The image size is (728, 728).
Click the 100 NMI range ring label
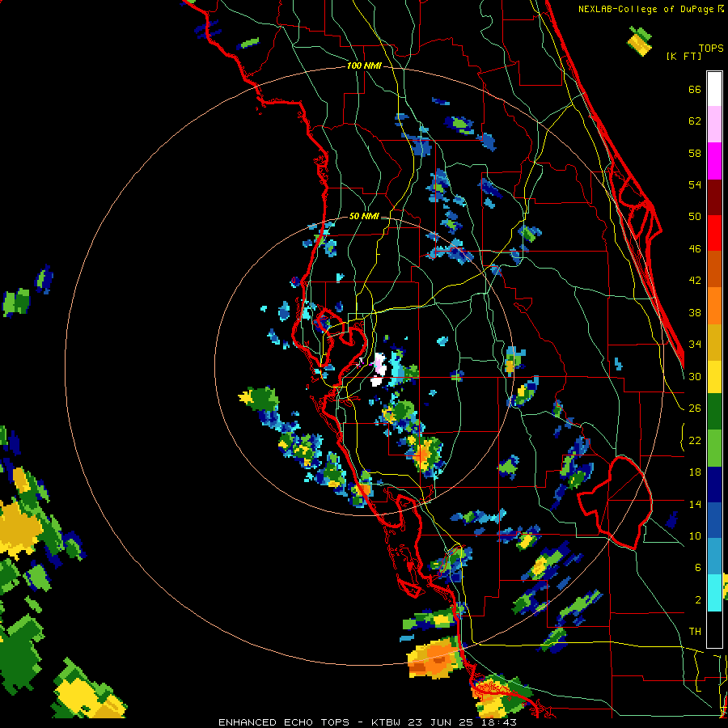364,66
